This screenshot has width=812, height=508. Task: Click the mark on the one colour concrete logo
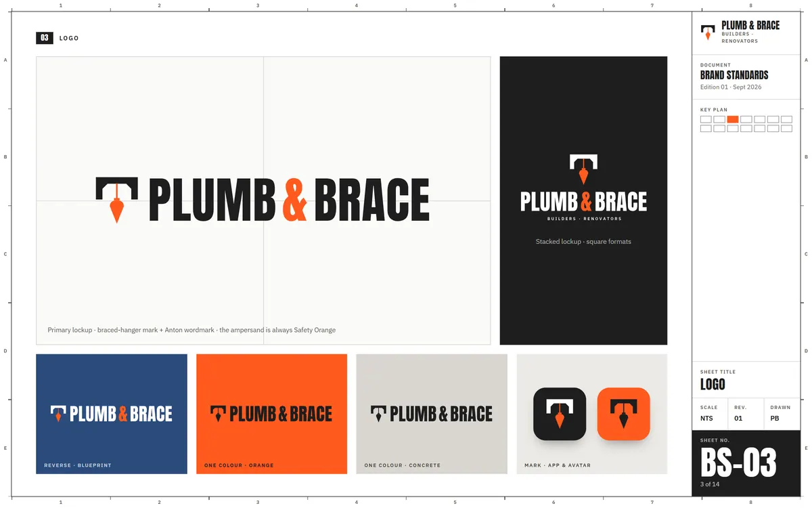point(378,414)
